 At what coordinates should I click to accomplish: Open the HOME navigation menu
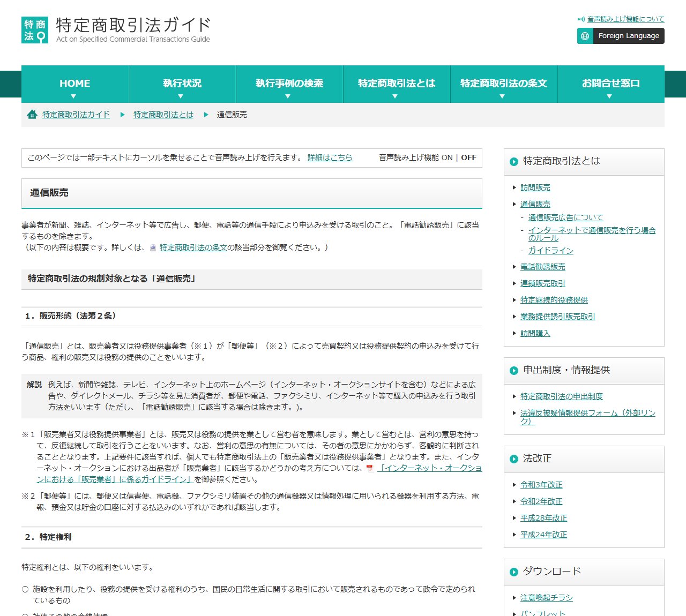[75, 84]
